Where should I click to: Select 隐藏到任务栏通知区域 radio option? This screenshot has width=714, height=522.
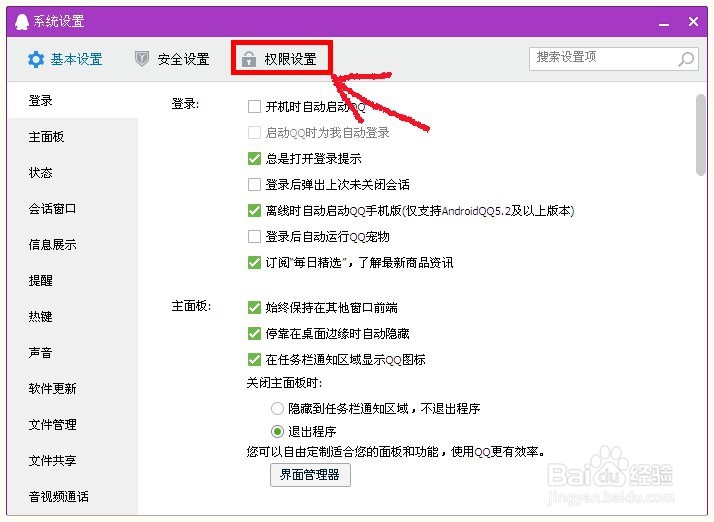click(277, 409)
